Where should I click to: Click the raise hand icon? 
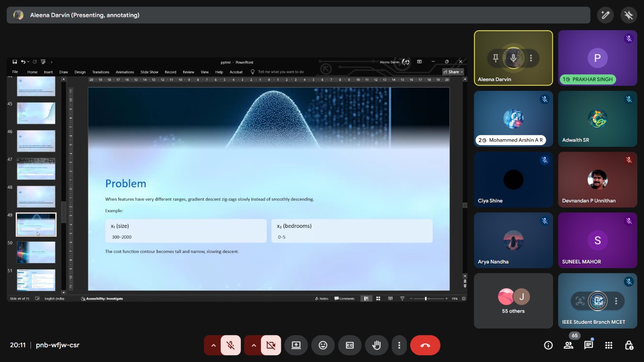tap(376, 345)
